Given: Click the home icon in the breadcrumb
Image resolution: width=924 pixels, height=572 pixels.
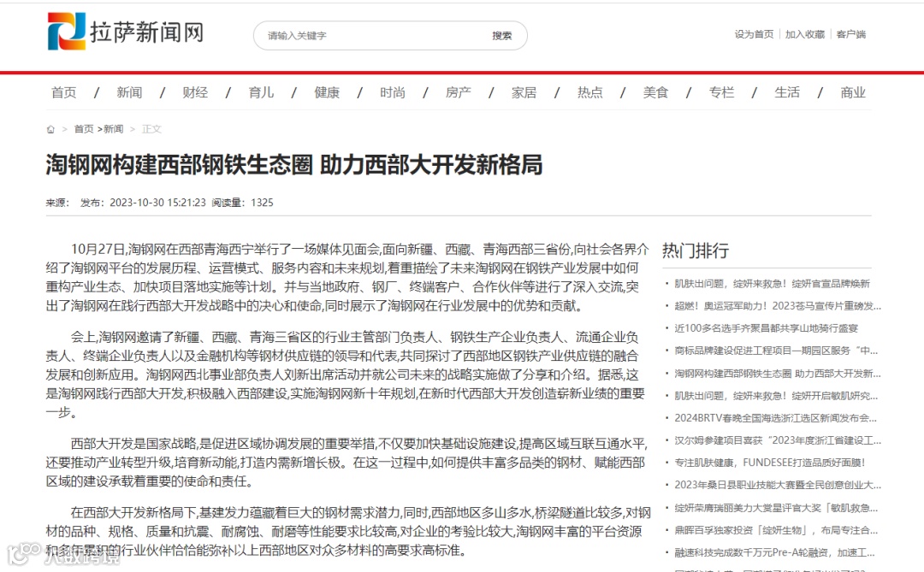Looking at the screenshot, I should pos(50,129).
